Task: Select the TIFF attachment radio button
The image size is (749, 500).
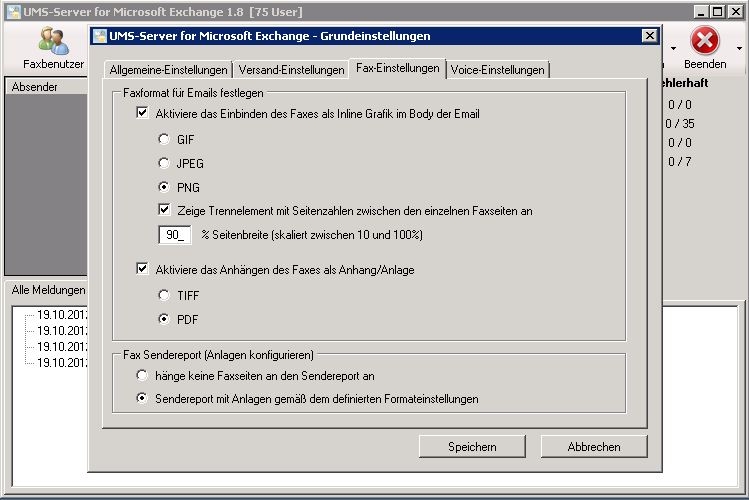Action: (x=164, y=295)
